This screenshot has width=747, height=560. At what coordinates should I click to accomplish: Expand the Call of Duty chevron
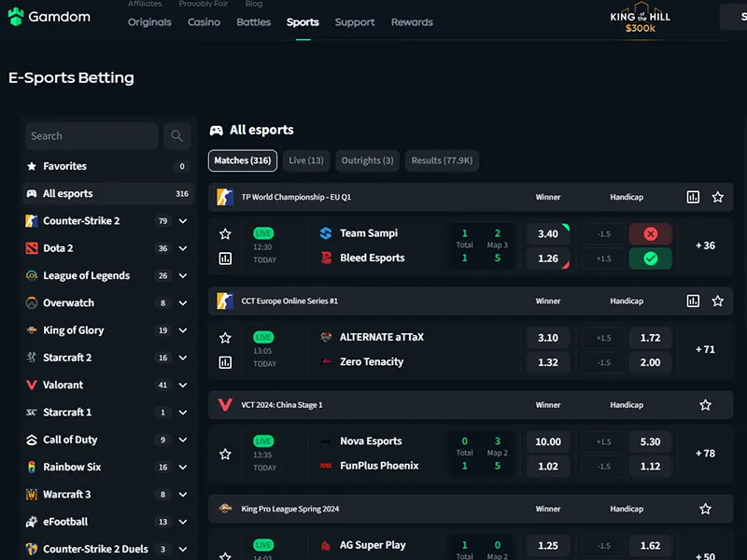[x=183, y=440]
